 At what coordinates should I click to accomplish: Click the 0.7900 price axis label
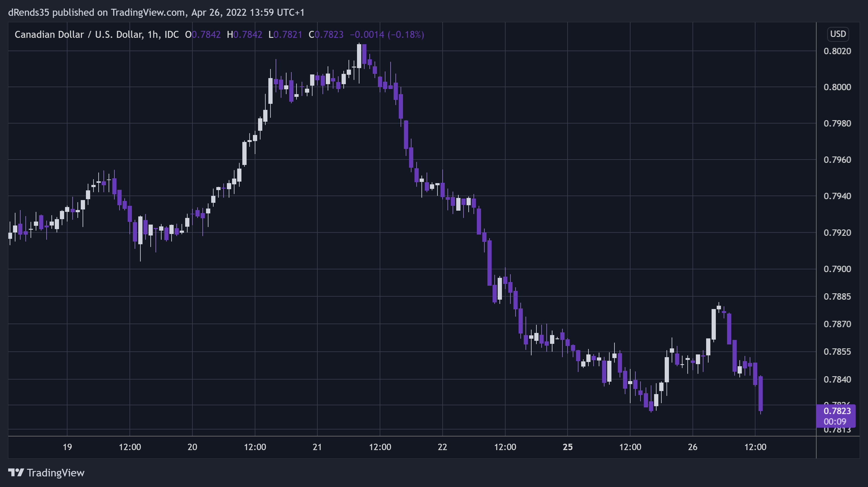837,269
